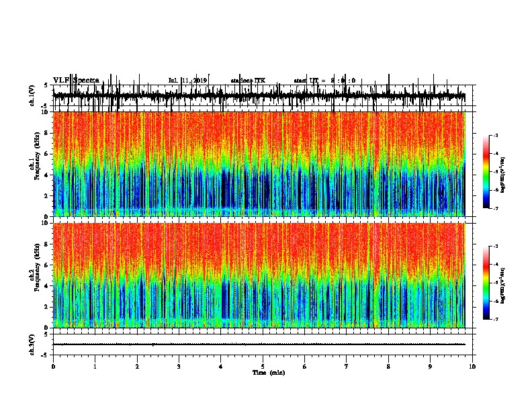Click the "-5" volt tick of the ch.3(V) panel
Image resolution: width=532 pixels, height=411 pixels.
coord(45,355)
